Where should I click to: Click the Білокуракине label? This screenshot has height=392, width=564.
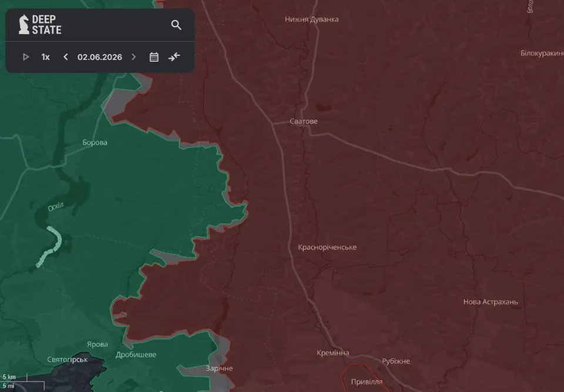coord(542,53)
